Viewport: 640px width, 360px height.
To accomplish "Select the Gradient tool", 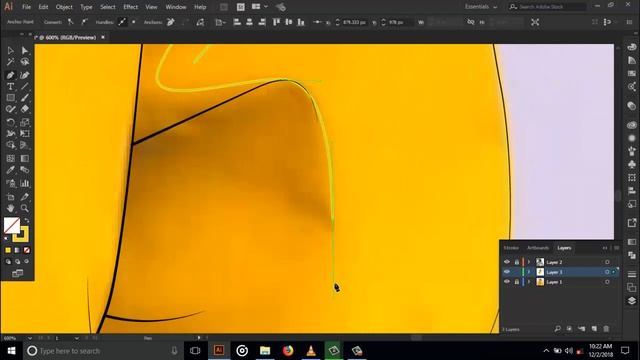I will click(x=24, y=158).
